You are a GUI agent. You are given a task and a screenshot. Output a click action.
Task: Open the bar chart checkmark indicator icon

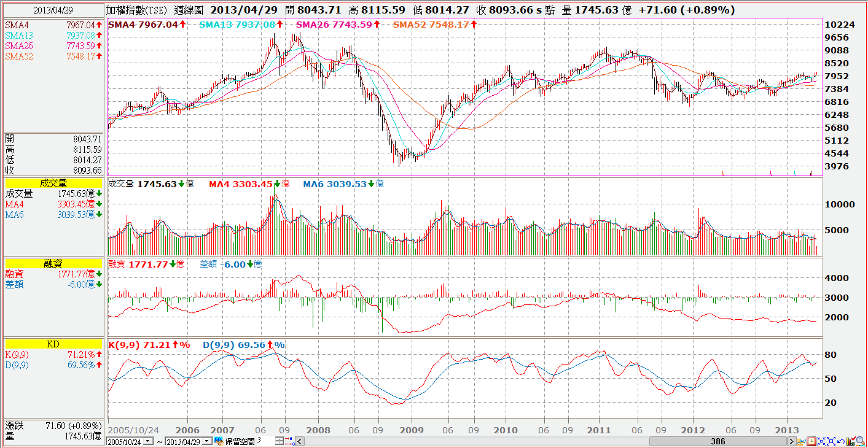pos(851,441)
